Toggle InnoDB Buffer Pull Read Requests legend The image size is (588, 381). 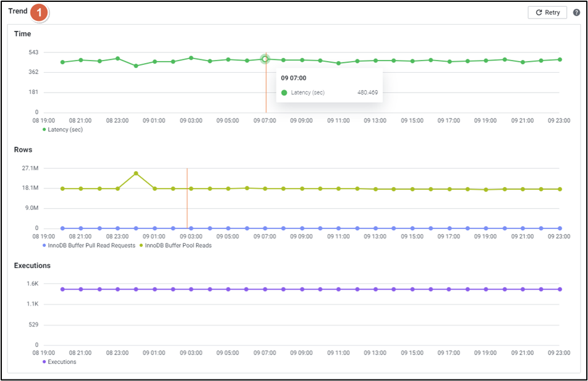click(x=88, y=245)
